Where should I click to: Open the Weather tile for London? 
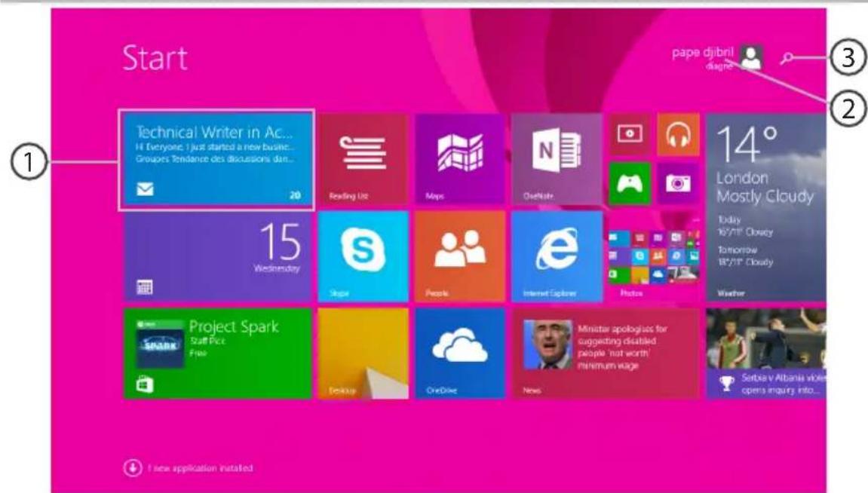point(766,207)
